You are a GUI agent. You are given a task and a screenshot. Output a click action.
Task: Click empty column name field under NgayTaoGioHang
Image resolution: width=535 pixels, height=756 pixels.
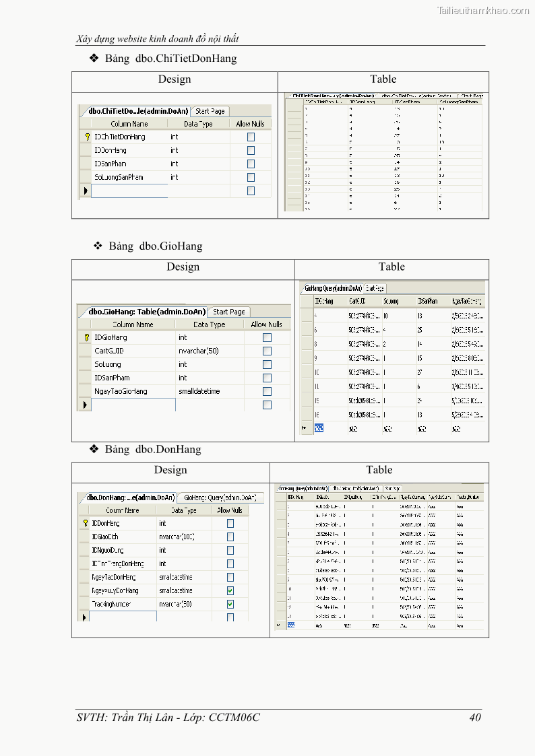click(133, 405)
